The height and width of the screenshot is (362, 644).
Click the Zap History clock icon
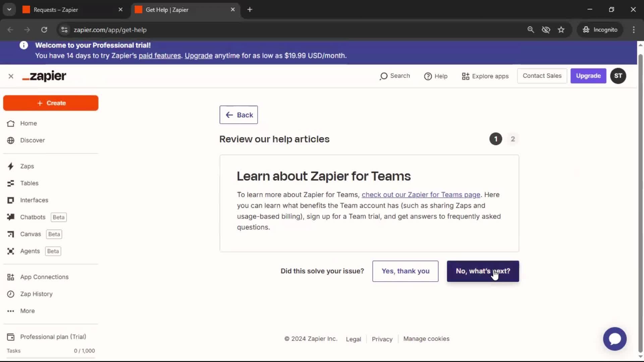(x=11, y=294)
